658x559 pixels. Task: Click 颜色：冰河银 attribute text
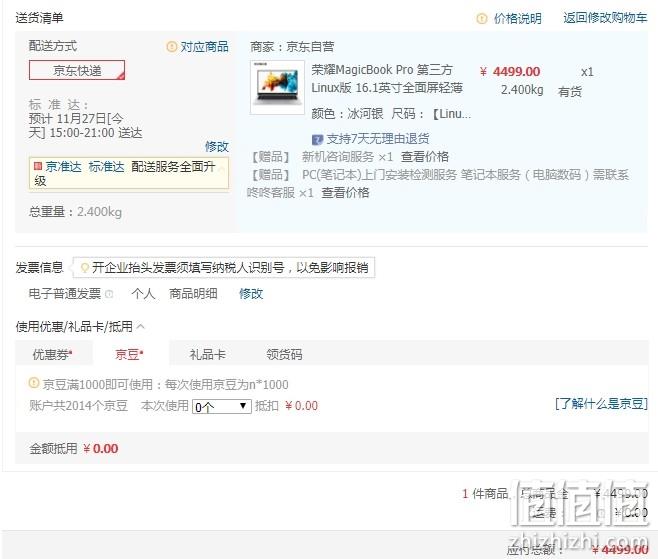tap(347, 114)
